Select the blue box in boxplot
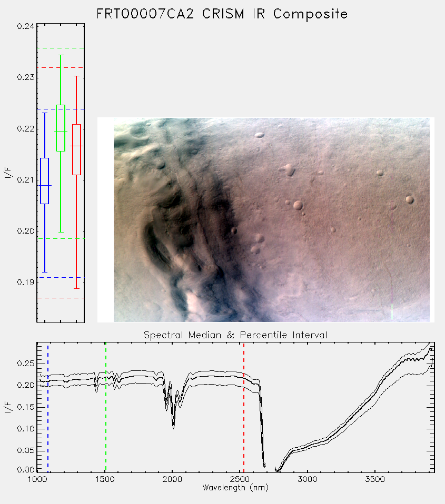Screen dimensions: 445x504 tap(44, 181)
